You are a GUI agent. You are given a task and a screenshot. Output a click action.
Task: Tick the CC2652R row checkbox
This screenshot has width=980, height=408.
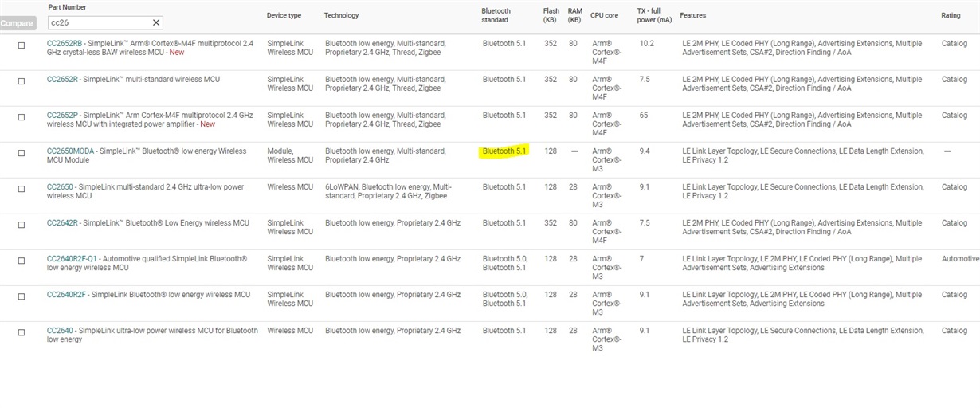tap(22, 81)
